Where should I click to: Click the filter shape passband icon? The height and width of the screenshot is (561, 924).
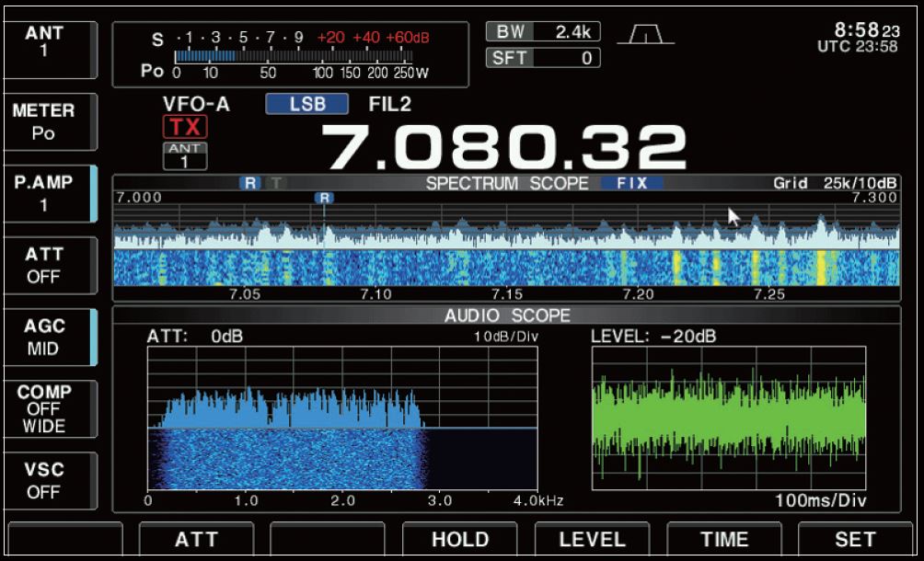coord(645,34)
